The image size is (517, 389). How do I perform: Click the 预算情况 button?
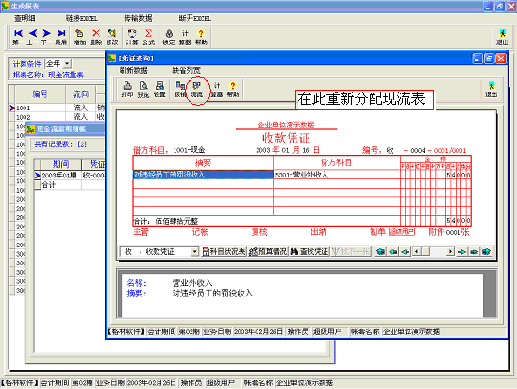pos(268,251)
